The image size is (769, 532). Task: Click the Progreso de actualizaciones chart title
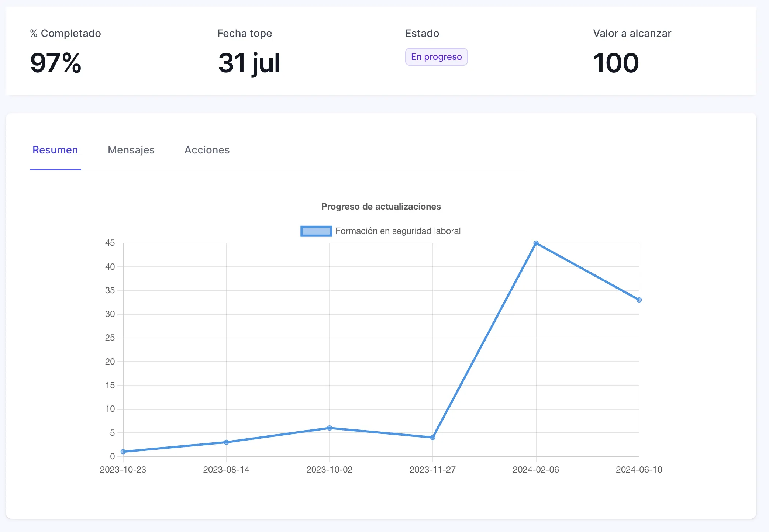[x=381, y=207]
